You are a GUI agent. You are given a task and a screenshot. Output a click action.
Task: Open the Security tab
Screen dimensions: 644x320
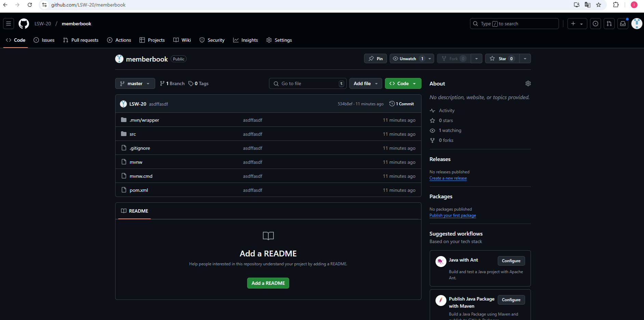212,40
